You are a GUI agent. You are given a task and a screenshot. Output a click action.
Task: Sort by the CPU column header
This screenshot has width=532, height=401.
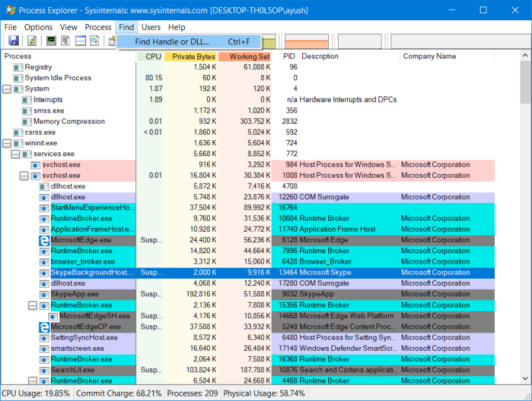(x=150, y=57)
